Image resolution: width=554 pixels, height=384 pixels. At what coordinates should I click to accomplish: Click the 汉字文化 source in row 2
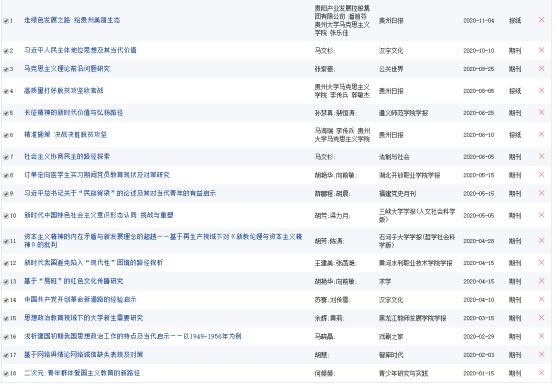click(391, 51)
